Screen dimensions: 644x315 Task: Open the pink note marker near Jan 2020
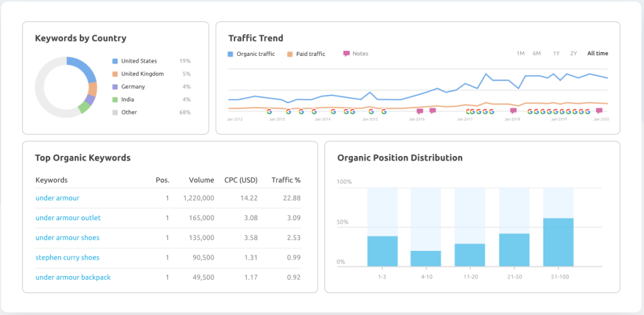click(x=599, y=111)
